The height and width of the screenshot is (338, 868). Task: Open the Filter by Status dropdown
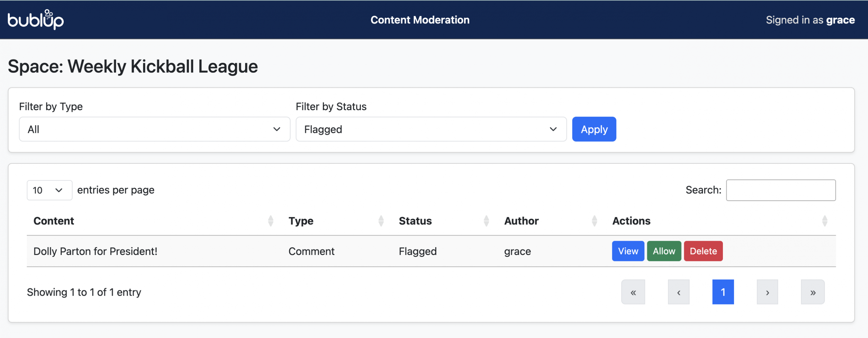(x=431, y=129)
